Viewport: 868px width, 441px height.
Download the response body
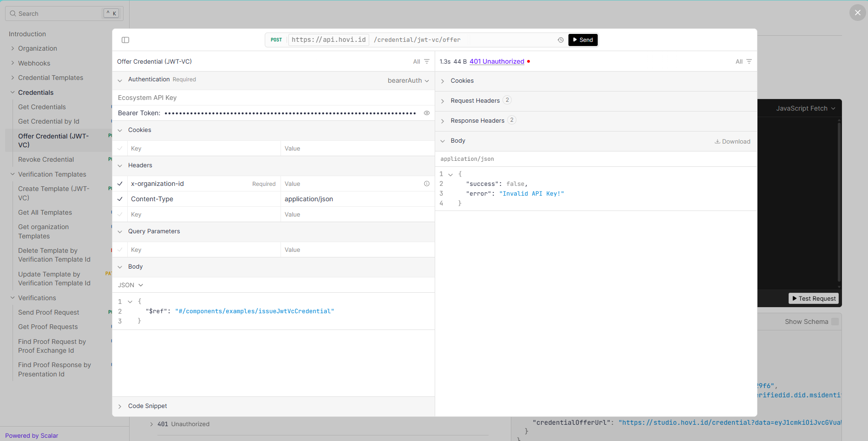(732, 141)
